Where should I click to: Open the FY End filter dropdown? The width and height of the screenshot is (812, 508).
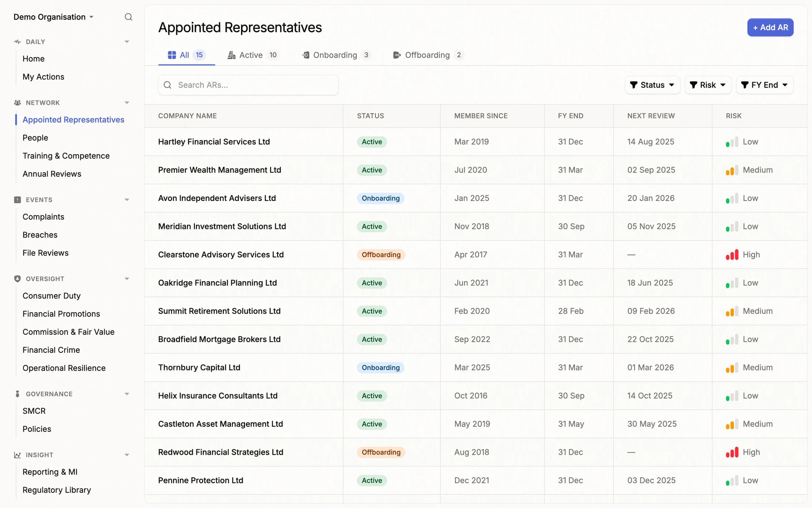click(764, 85)
